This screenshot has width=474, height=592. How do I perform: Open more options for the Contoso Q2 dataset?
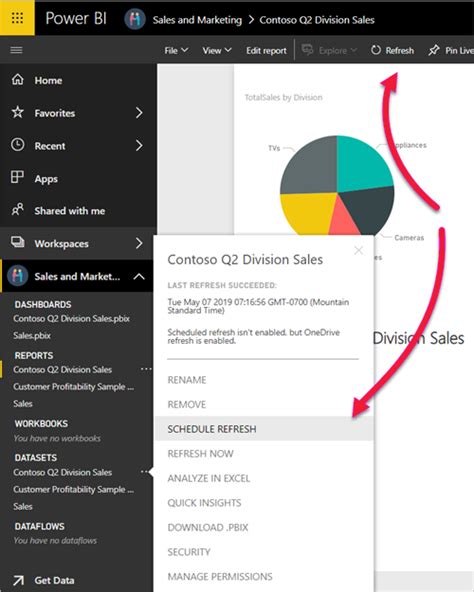coord(145,472)
